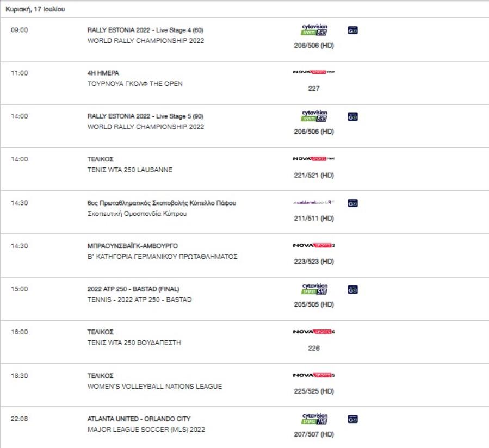
Task: Open WOMEN'S VOLLEYBALL NATIONS LEAGUE entry
Action: (154, 386)
